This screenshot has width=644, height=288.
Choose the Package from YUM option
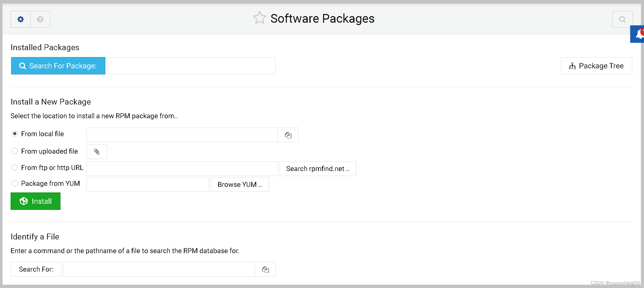(x=15, y=183)
